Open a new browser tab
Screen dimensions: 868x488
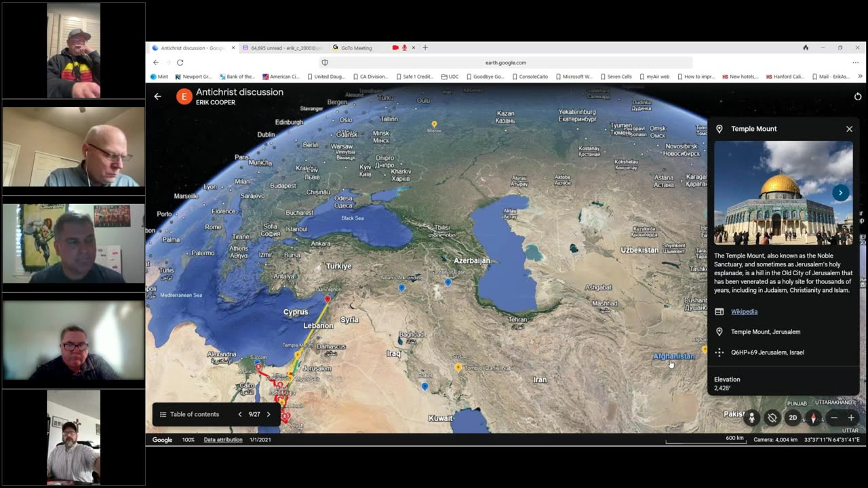(425, 48)
